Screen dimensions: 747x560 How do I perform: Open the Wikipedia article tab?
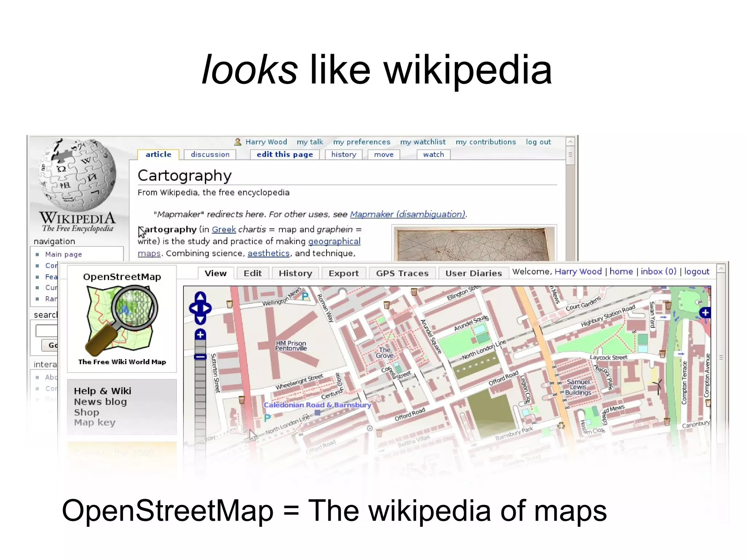coord(158,155)
